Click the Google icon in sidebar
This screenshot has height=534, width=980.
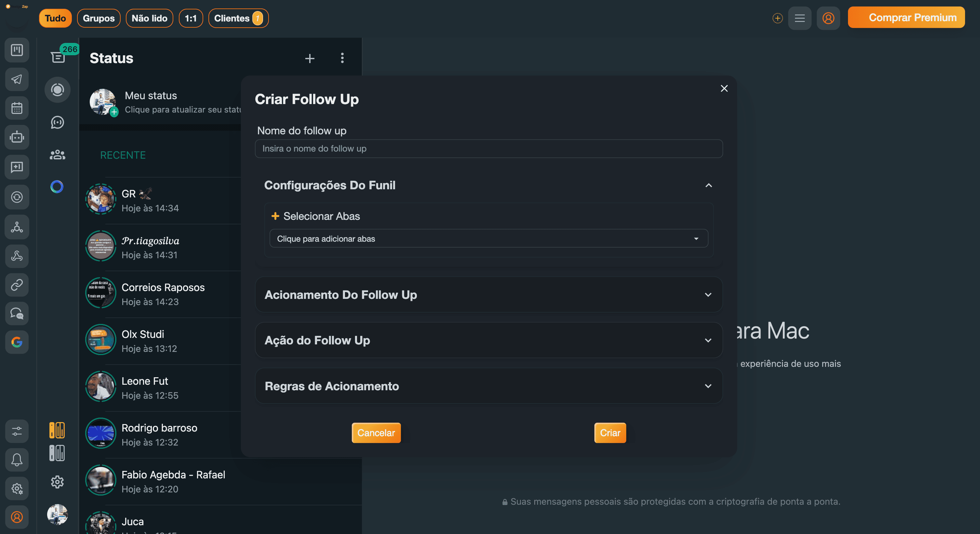pyautogui.click(x=17, y=342)
